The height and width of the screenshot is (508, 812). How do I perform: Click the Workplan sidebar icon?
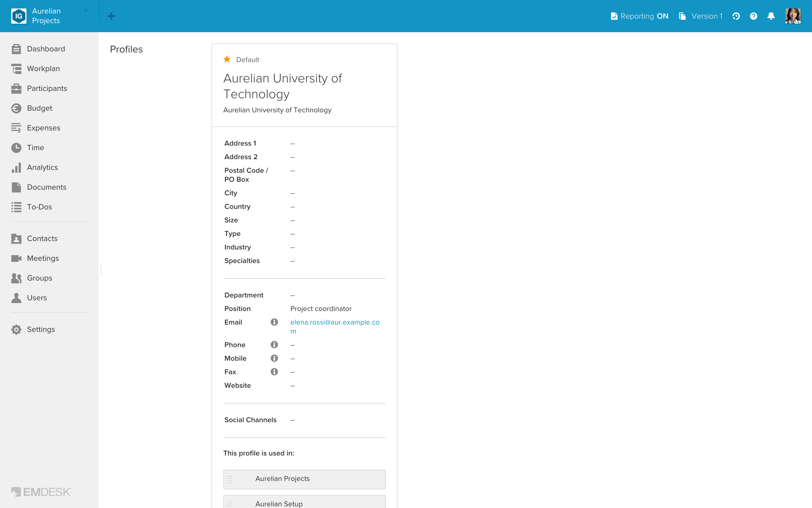coord(16,69)
